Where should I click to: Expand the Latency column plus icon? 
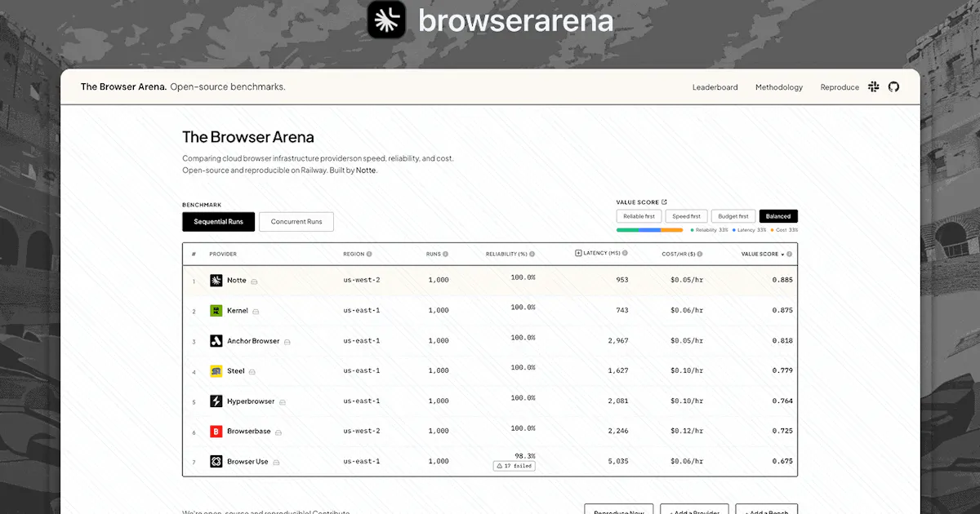(x=579, y=253)
